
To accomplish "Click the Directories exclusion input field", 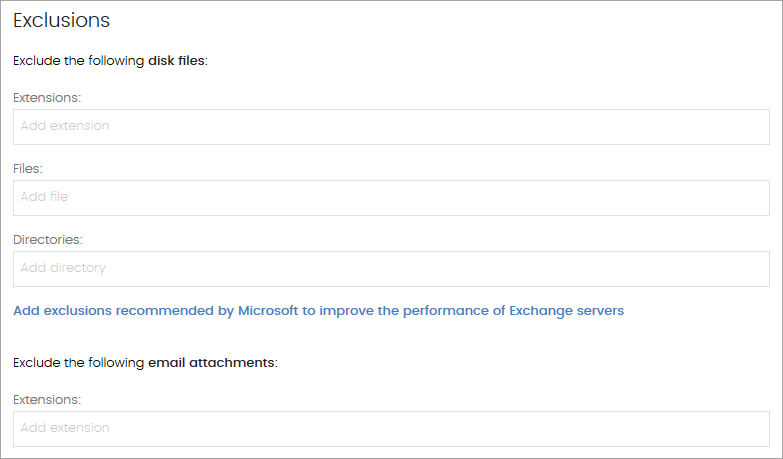I will pyautogui.click(x=391, y=269).
